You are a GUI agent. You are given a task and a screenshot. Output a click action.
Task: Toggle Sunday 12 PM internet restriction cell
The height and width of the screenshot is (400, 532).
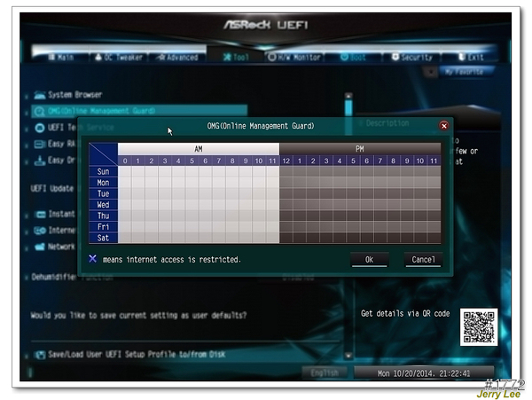[286, 172]
